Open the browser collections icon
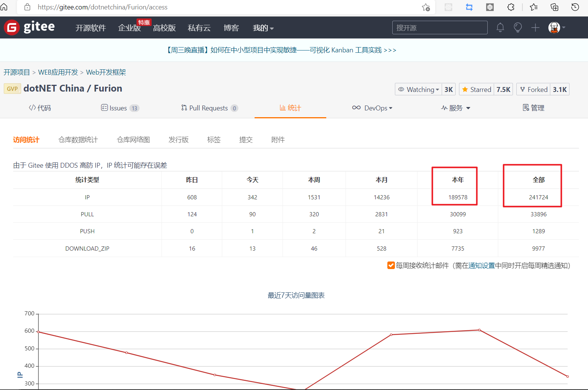The width and height of the screenshot is (588, 390). pos(554,7)
